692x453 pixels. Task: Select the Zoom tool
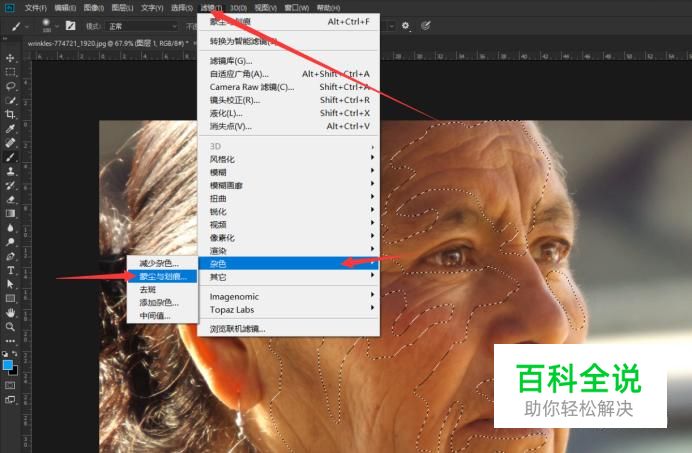click(x=10, y=327)
